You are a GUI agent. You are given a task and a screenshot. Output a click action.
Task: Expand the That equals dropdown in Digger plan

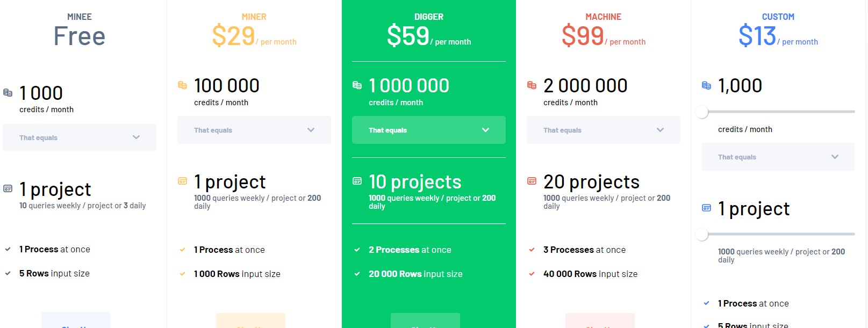point(429,130)
